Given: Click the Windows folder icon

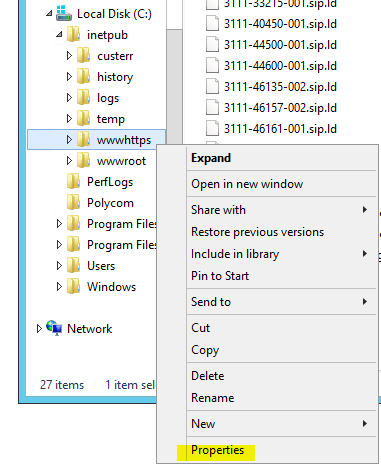Looking at the screenshot, I should pyautogui.click(x=73, y=287).
